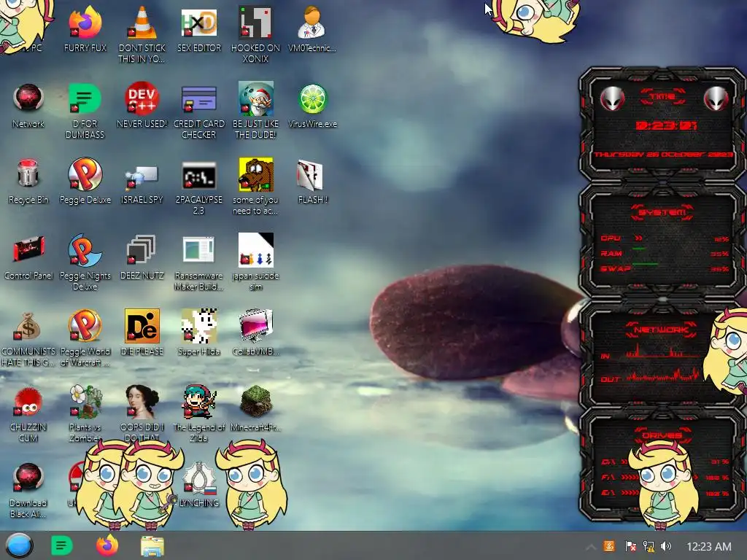
Task: Click the SYSTEM gadget CPU meter
Action: [x=664, y=238]
